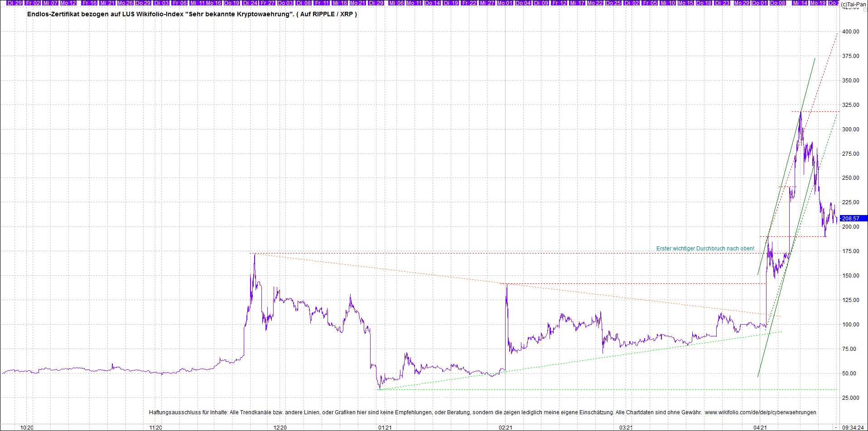This screenshot has width=868, height=431.
Task: Open the wikifolio.com link in the disclaimer
Action: coord(760,412)
